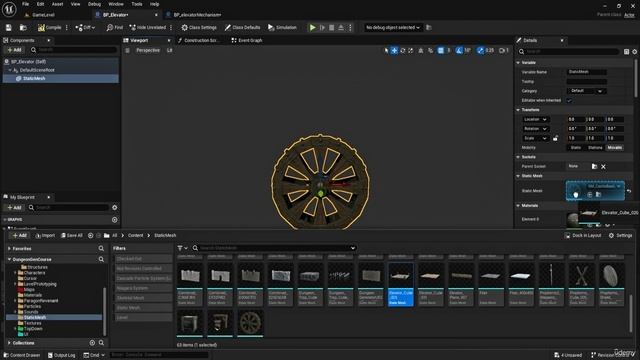Open the Output Log

tap(62, 355)
